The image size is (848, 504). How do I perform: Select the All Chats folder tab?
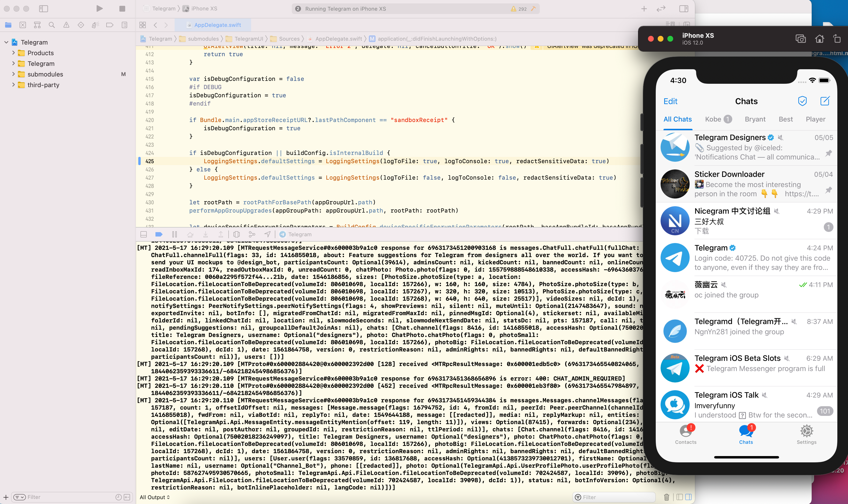tap(678, 119)
